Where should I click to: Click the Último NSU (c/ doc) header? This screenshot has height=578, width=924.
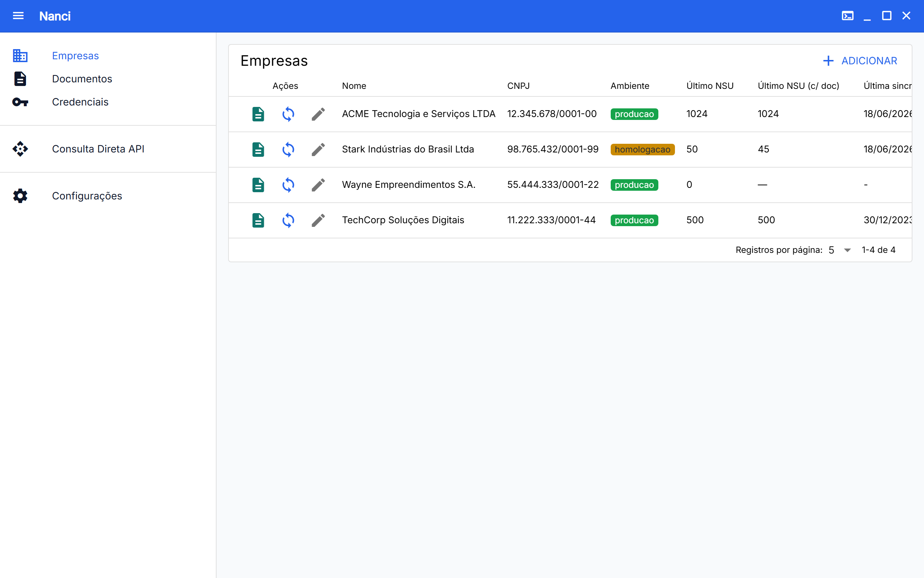[x=798, y=86]
